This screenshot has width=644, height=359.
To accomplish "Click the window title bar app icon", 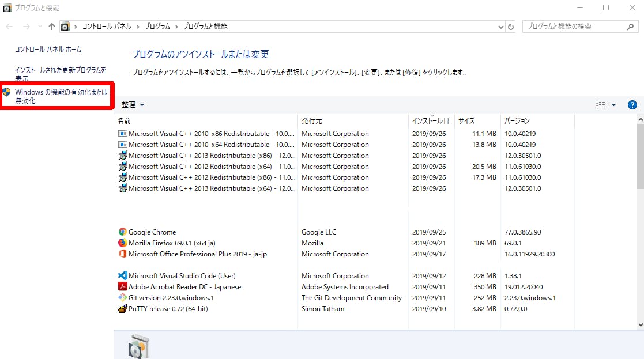I will point(7,8).
